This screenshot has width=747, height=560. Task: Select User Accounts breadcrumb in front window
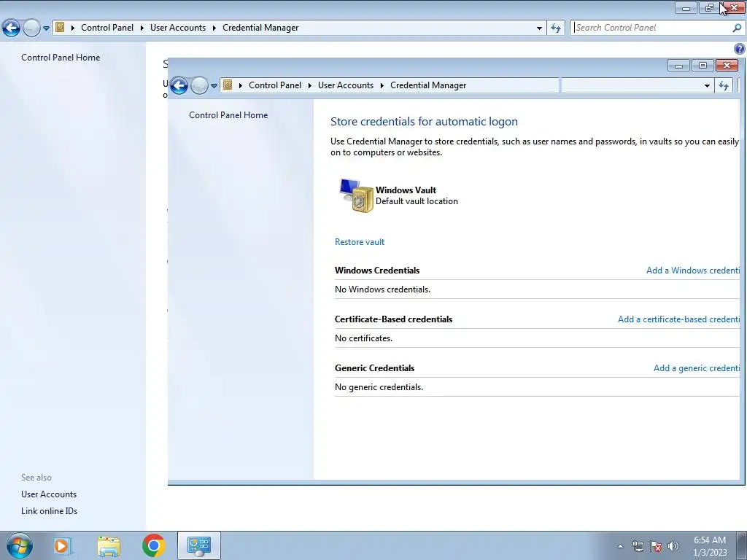[x=345, y=85]
